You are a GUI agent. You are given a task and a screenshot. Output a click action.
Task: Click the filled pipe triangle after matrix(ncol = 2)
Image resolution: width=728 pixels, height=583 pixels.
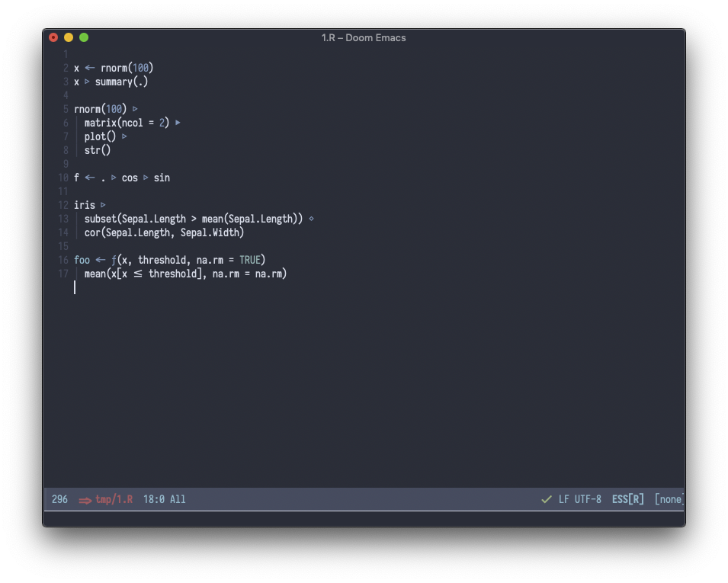[x=178, y=123]
